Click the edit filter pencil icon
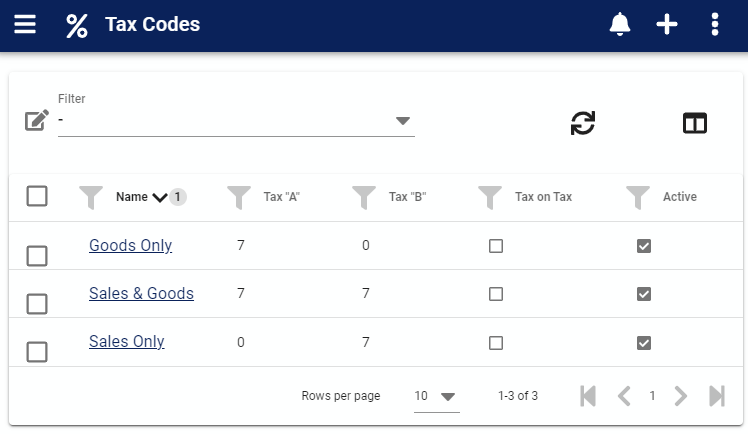This screenshot has width=748, height=434. 37,120
